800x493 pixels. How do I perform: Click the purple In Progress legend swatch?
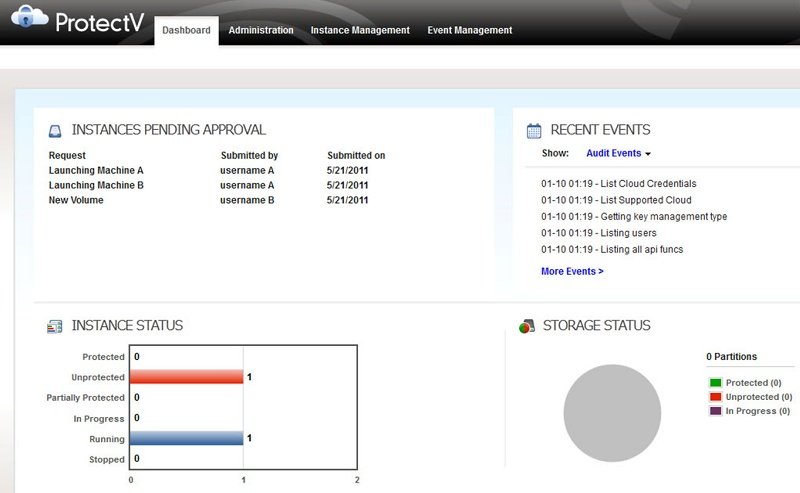tap(715, 411)
